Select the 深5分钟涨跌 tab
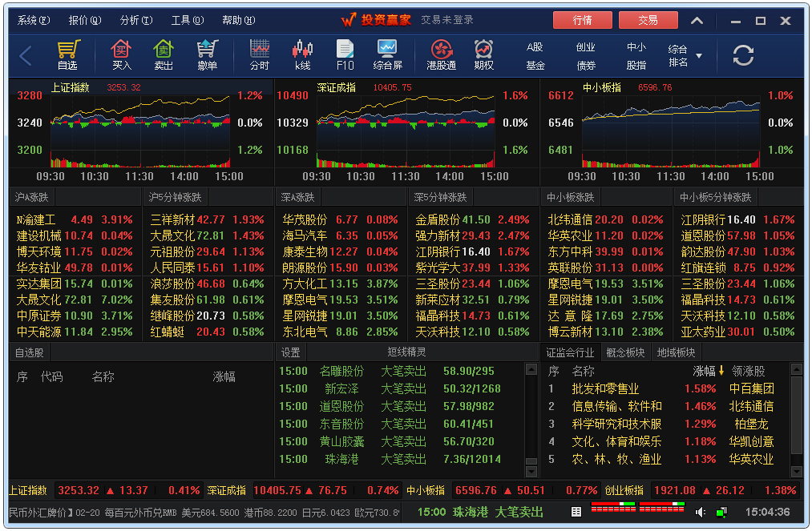 point(441,197)
